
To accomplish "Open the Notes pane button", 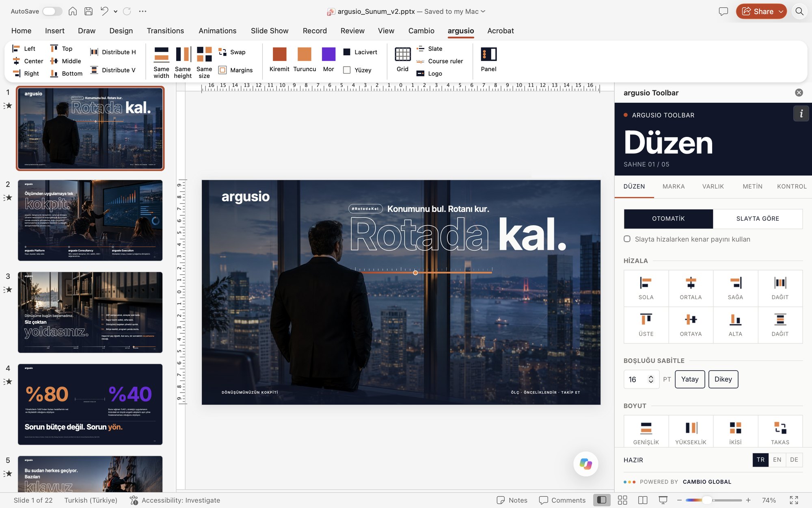I will click(512, 500).
